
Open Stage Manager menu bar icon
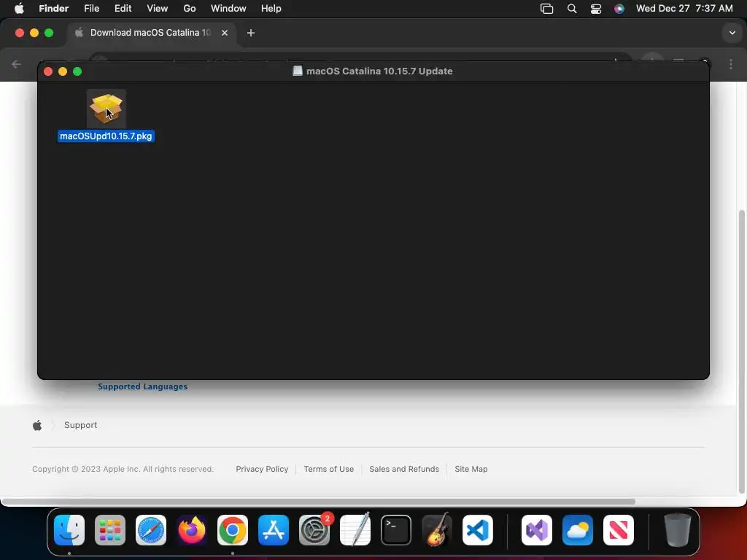(x=547, y=9)
